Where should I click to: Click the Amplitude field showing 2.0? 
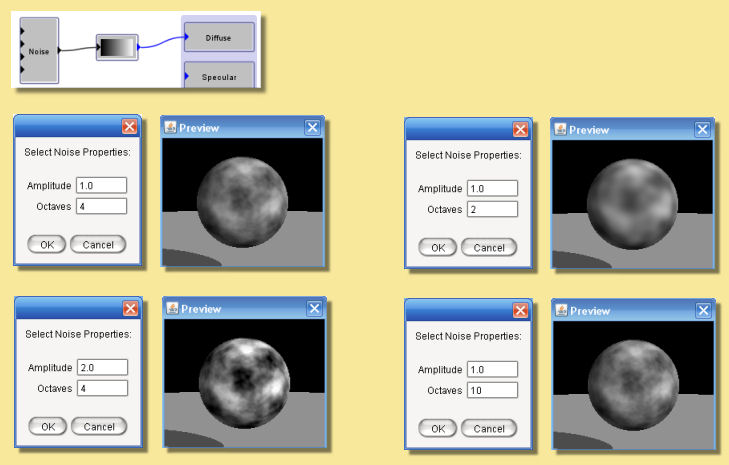[x=101, y=367]
